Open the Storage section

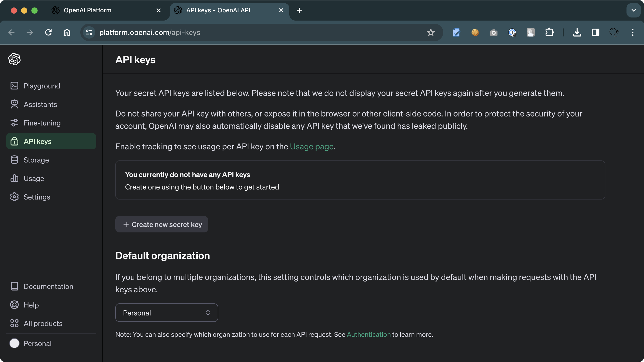point(36,160)
